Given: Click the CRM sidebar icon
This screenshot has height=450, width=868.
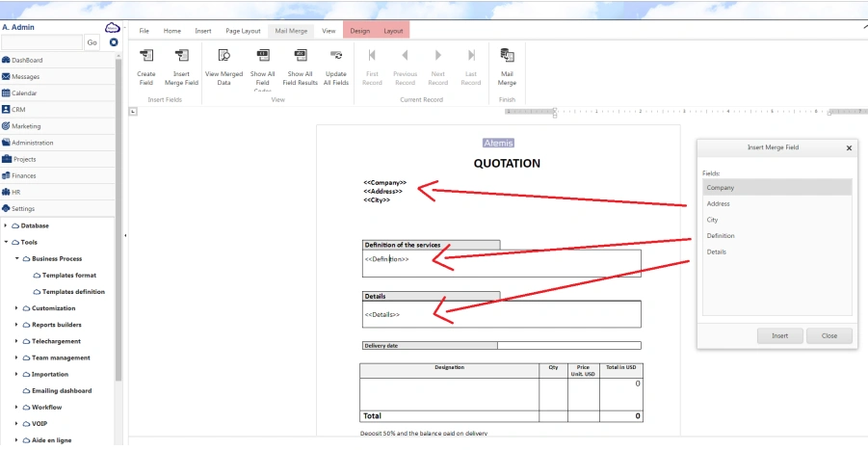Looking at the screenshot, I should click(x=7, y=110).
